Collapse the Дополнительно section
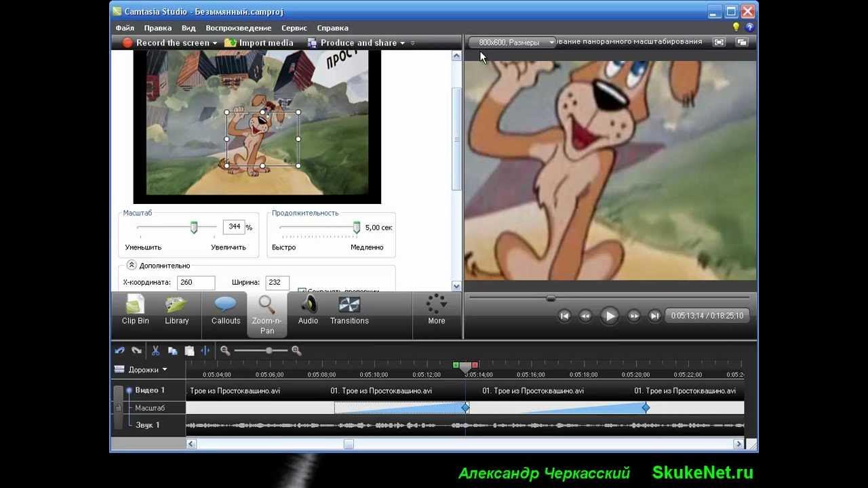 pyautogui.click(x=132, y=266)
